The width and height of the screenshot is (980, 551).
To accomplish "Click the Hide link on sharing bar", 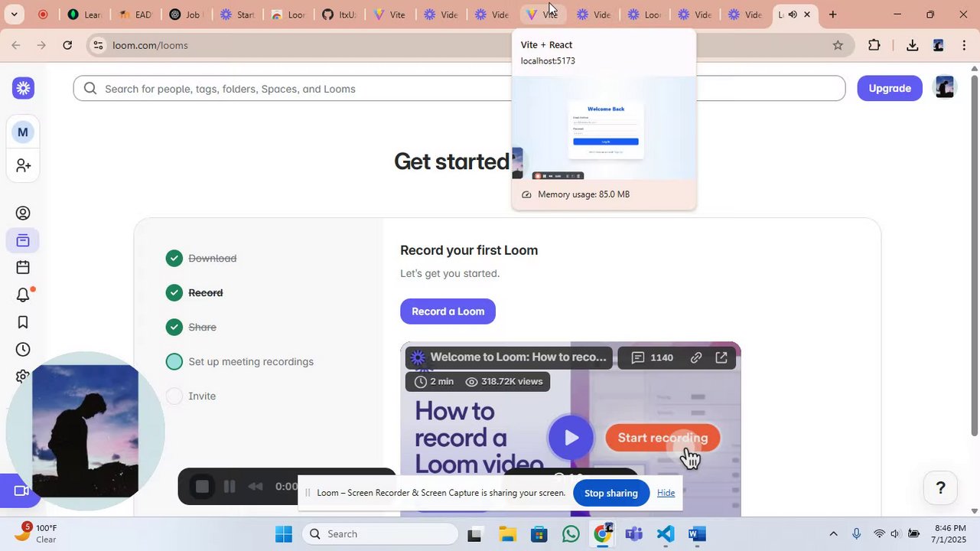I will (x=666, y=493).
